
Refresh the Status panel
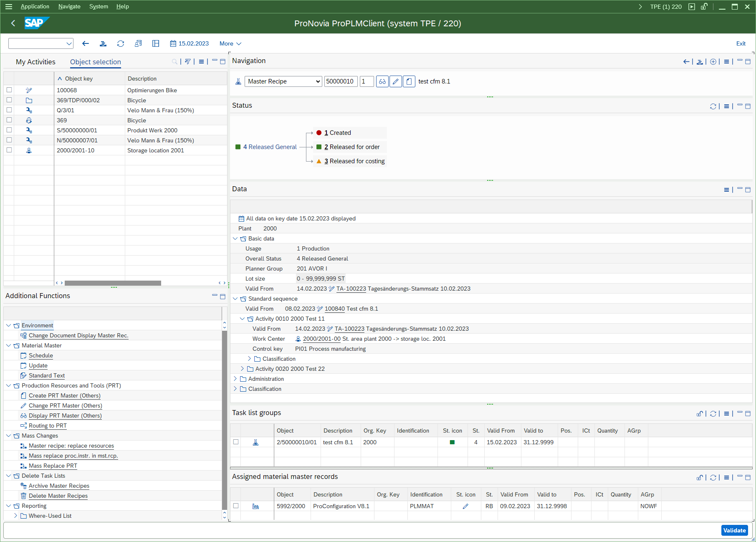pos(713,106)
